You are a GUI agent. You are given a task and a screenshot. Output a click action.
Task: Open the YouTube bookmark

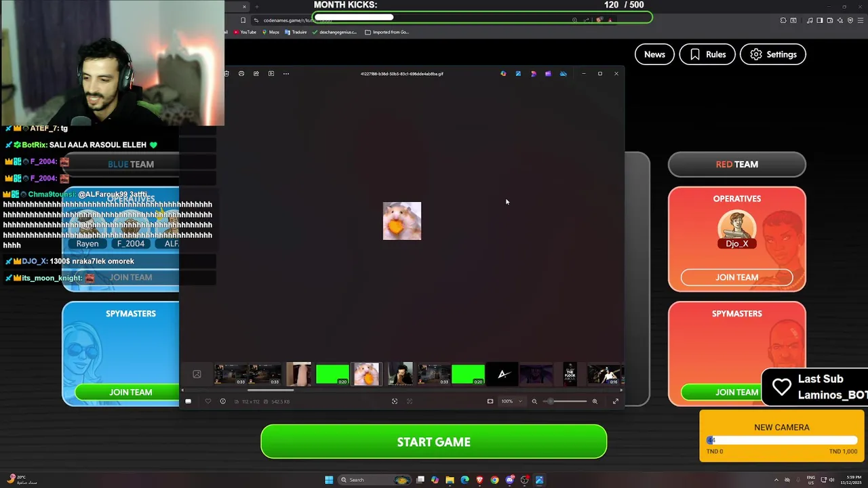245,32
